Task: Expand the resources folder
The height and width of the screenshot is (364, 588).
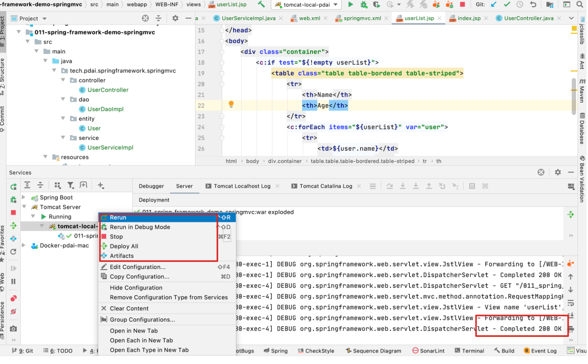Action: (45, 157)
